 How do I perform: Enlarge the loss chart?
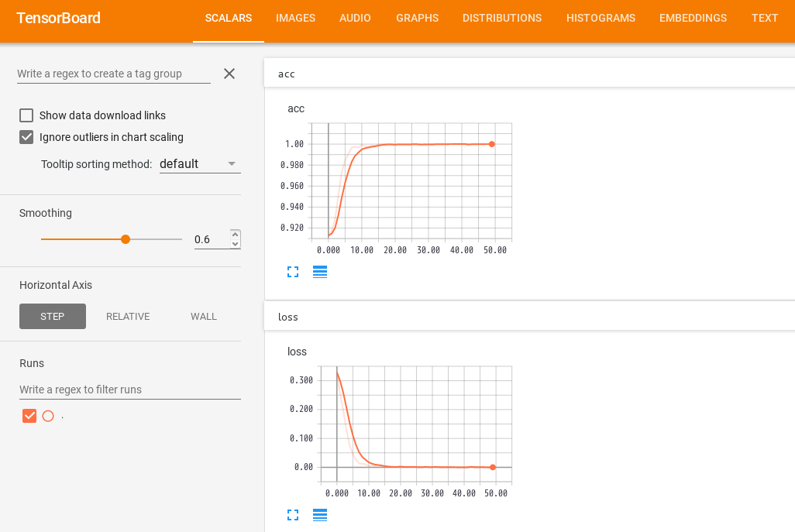click(x=293, y=515)
